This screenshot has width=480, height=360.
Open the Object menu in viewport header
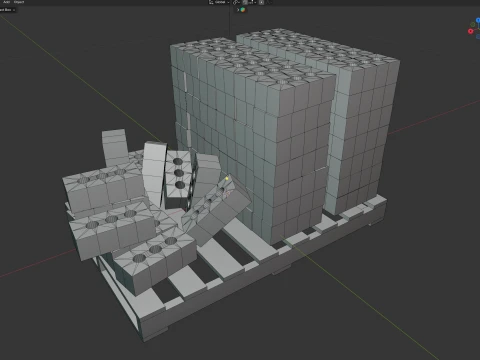pos(19,2)
